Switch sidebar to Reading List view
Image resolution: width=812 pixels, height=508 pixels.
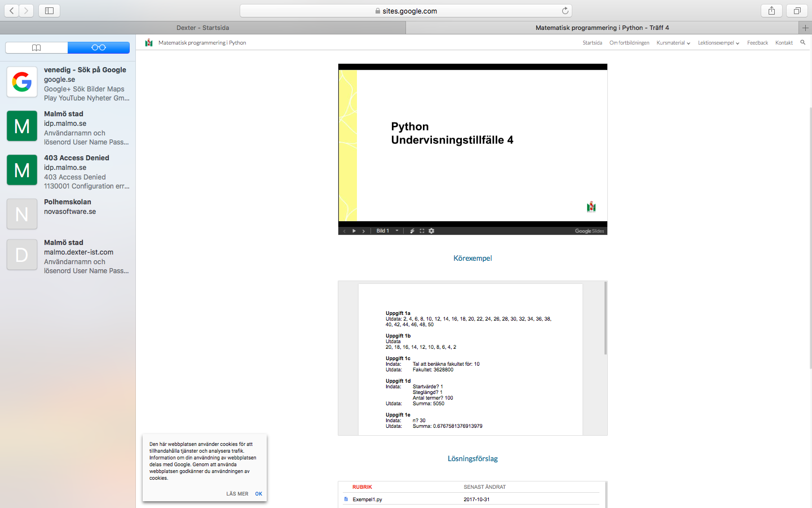[x=99, y=47]
